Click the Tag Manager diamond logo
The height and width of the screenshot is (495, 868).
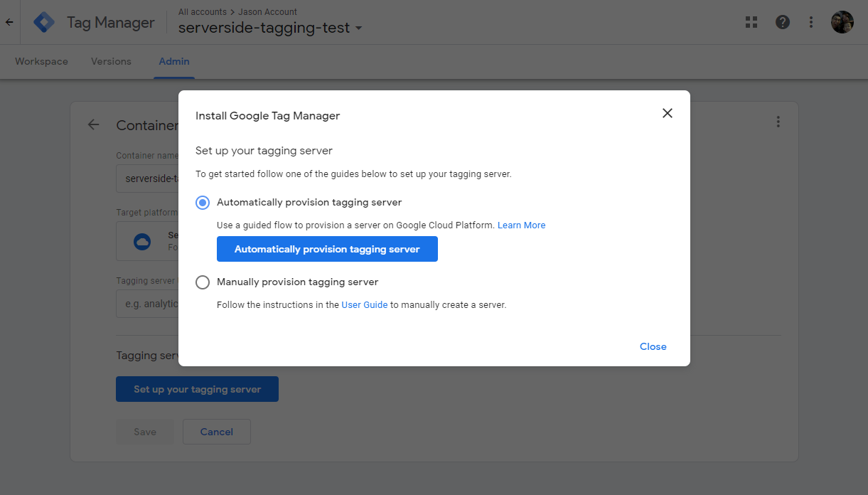tap(44, 23)
